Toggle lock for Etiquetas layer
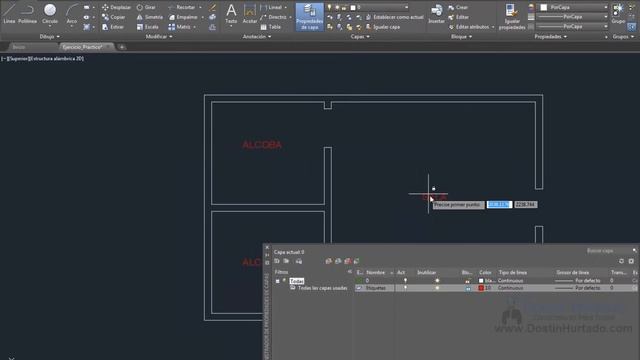Image resolution: width=640 pixels, height=360 pixels. [x=468, y=288]
